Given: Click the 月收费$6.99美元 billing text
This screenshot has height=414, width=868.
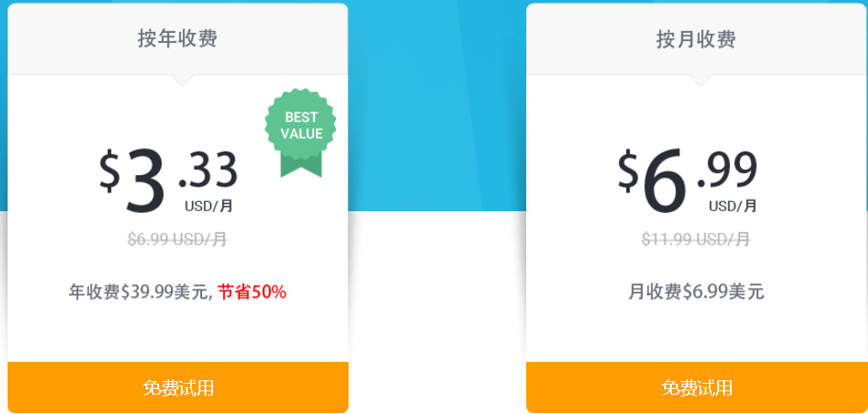Looking at the screenshot, I should point(696,292).
